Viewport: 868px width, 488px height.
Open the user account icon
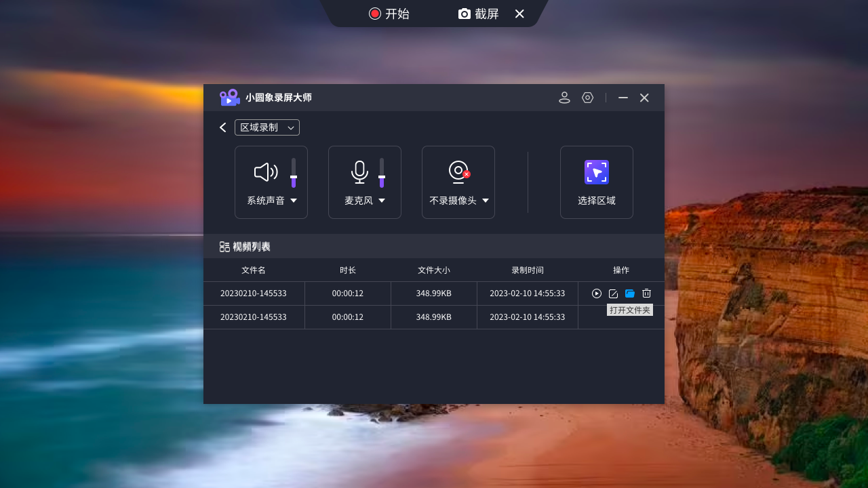(x=564, y=97)
